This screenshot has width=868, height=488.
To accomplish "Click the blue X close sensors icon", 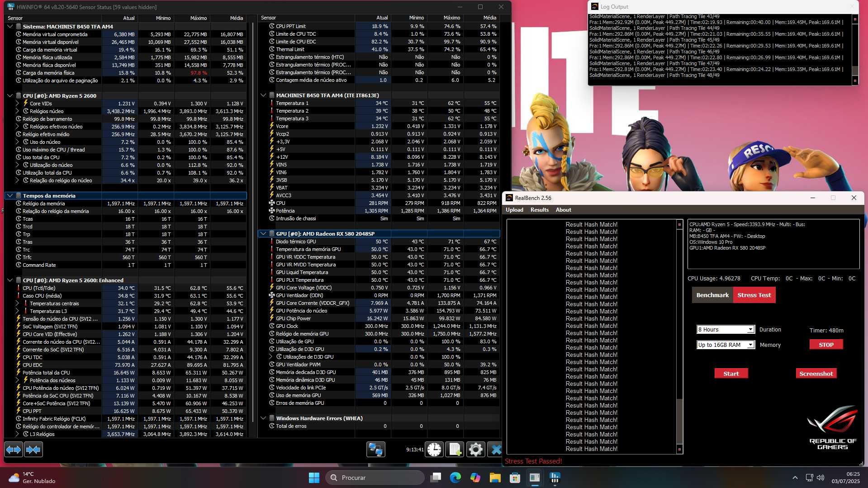I will (496, 450).
